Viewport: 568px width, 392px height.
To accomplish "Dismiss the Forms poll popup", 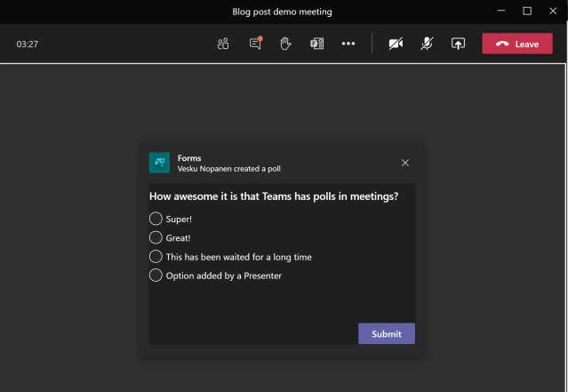I will [405, 163].
